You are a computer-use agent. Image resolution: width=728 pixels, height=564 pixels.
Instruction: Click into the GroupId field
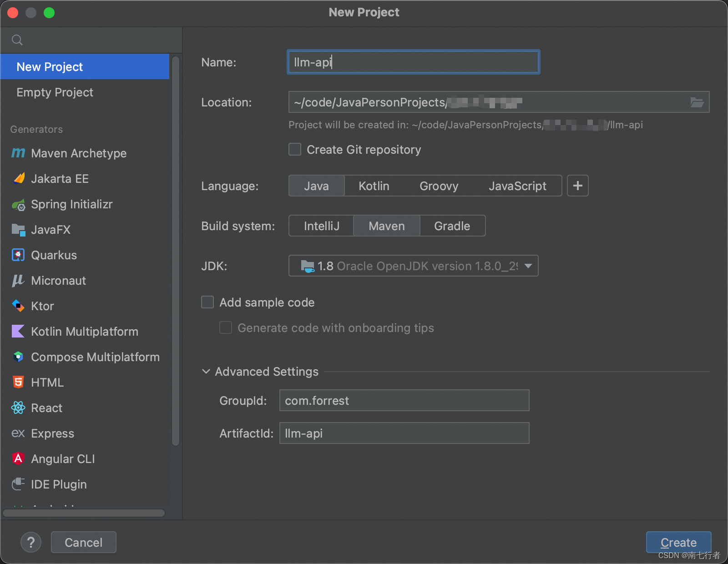click(x=404, y=400)
